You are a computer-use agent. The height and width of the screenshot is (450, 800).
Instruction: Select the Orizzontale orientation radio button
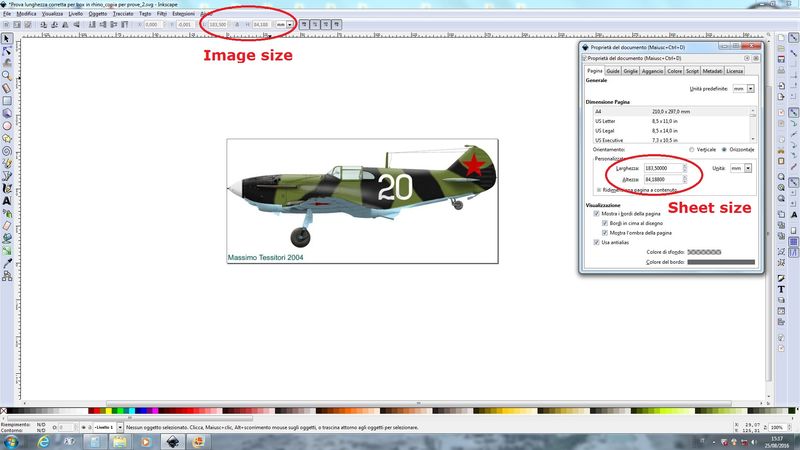pyautogui.click(x=724, y=149)
